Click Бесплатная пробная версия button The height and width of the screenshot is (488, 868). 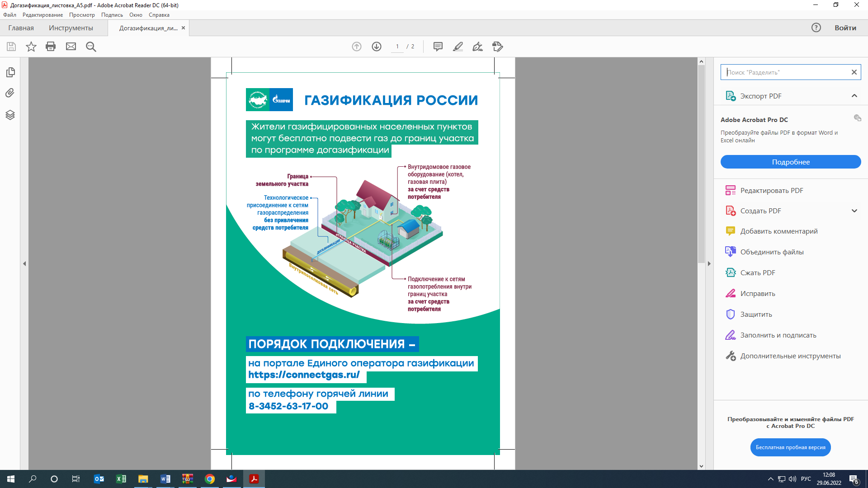790,447
